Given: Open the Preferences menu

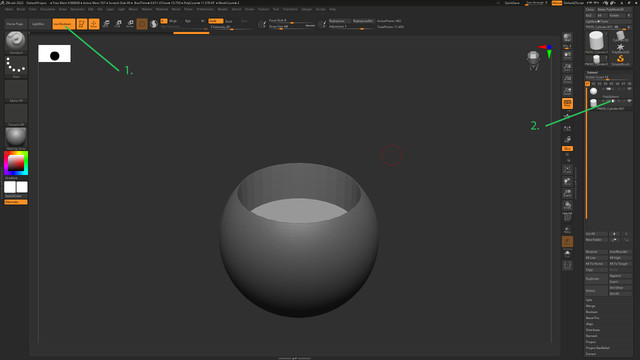Looking at the screenshot, I should [205, 9].
